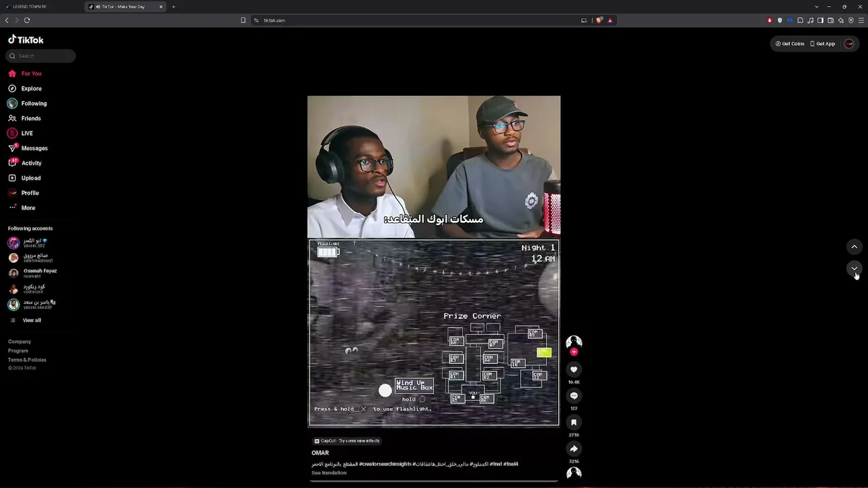Open the browser extensions puzzle icon

tap(800, 20)
